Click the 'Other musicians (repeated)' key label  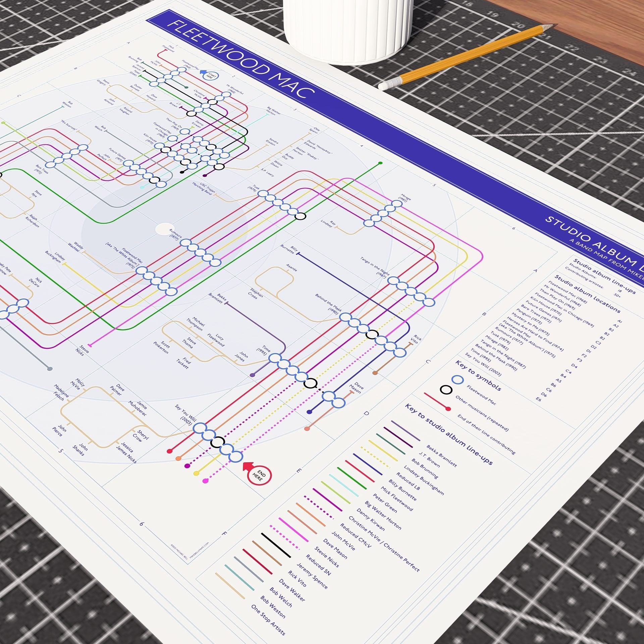pyautogui.click(x=482, y=413)
